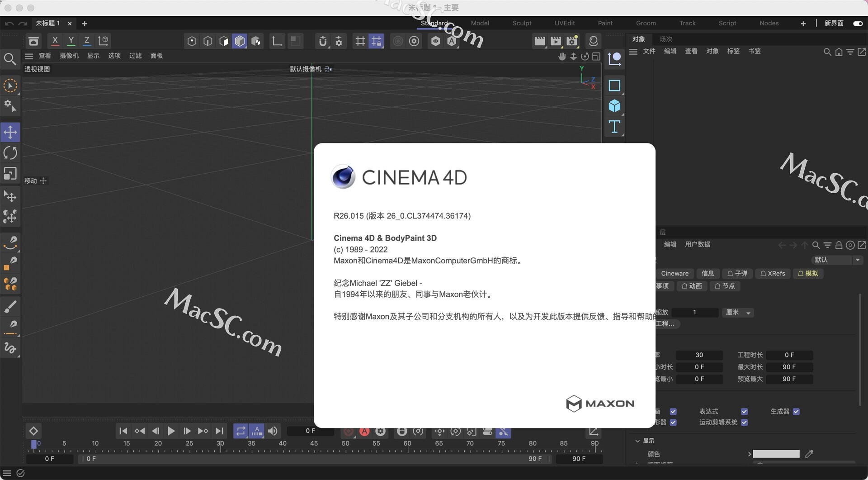Image resolution: width=868 pixels, height=480 pixels.
Task: Open the viewport hamburger menu
Action: click(29, 56)
